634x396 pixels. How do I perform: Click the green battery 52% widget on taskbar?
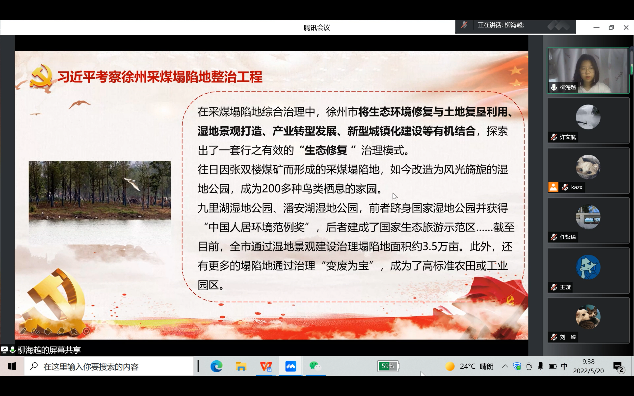pos(389,366)
